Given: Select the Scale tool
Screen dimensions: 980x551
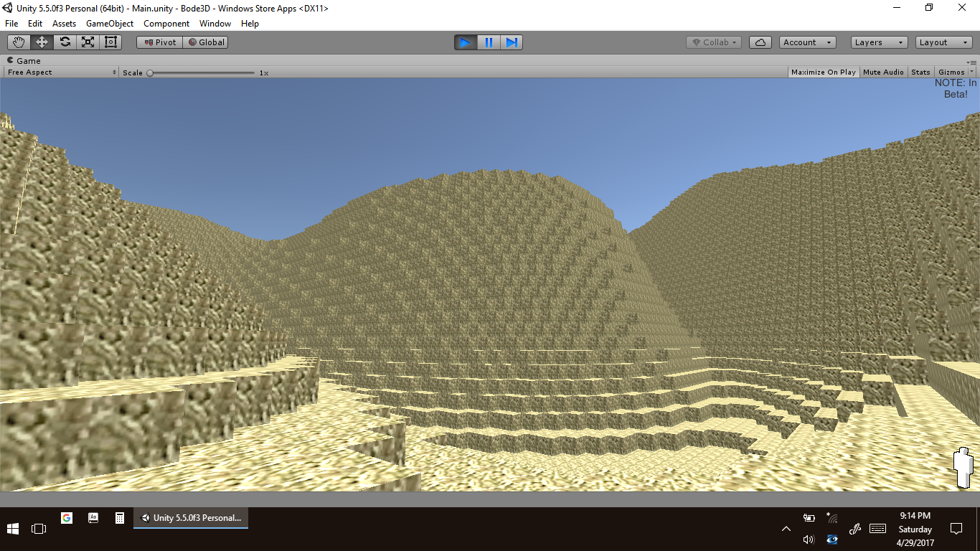Looking at the screenshot, I should 88,42.
